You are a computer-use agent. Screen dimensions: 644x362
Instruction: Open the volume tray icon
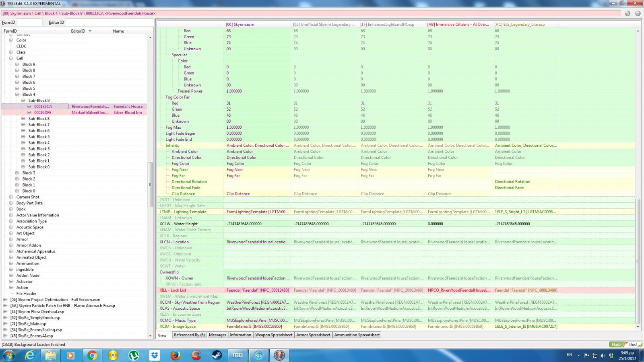pos(603,356)
